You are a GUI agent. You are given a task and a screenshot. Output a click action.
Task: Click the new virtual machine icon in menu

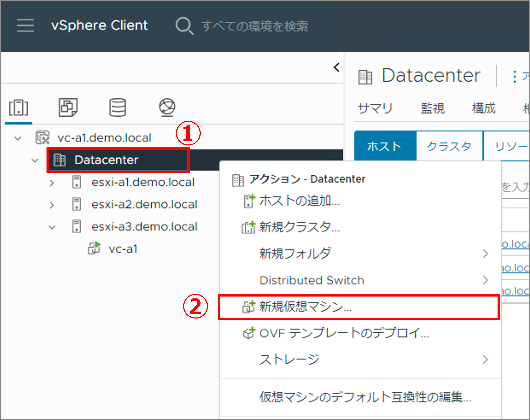pos(249,307)
